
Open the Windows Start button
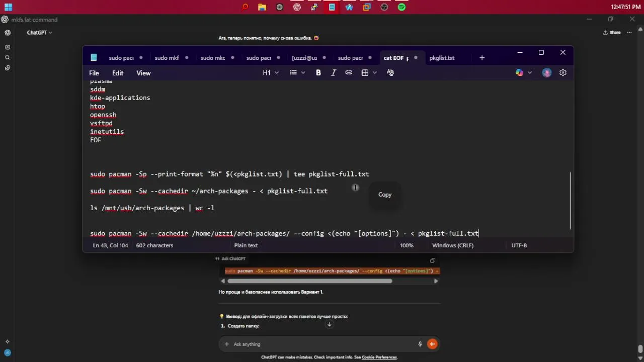pyautogui.click(x=8, y=7)
